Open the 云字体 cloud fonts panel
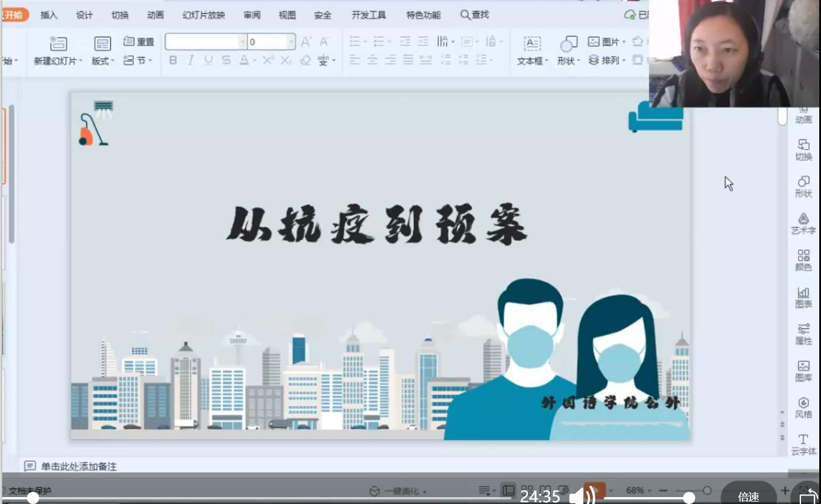Image resolution: width=821 pixels, height=504 pixels. [x=803, y=444]
